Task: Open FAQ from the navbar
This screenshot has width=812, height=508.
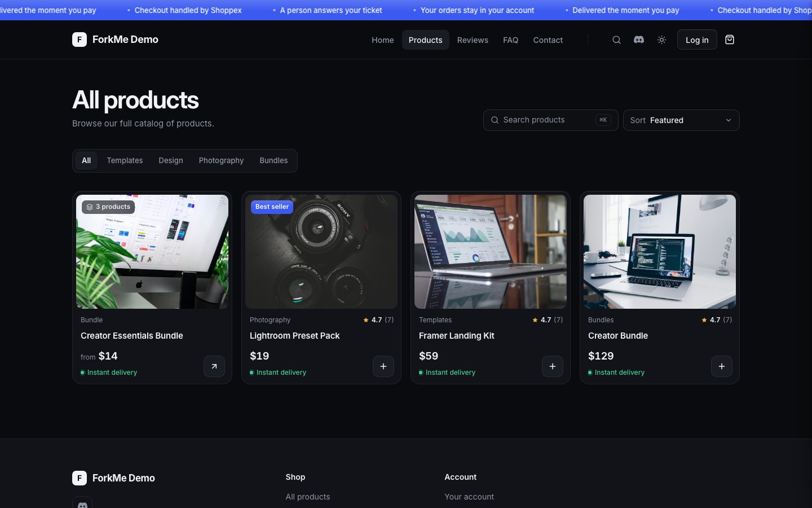Action: tap(511, 40)
